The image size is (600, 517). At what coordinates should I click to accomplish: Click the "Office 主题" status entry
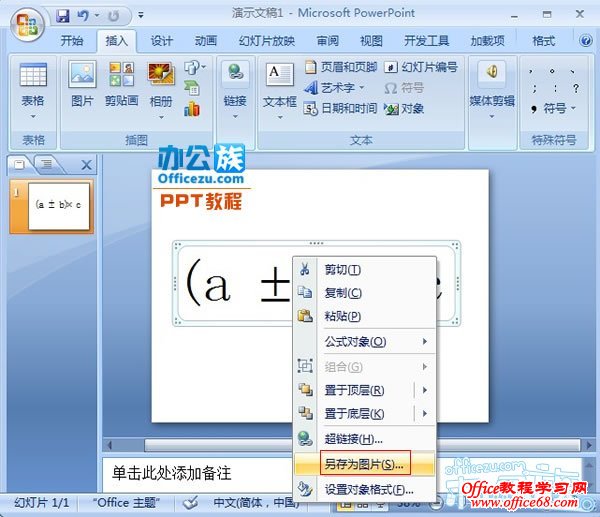point(126,502)
